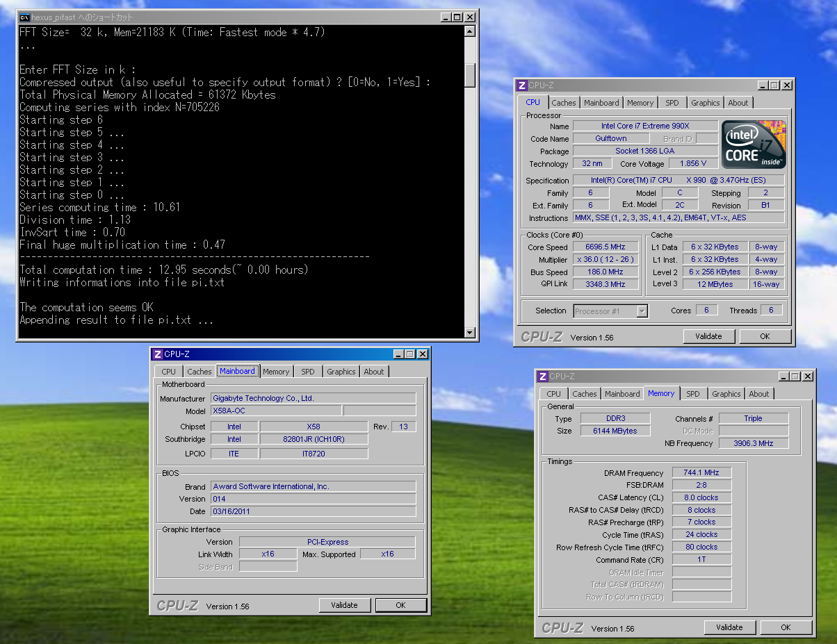Click the CAS# Latency value 8.0 clocks
This screenshot has height=644, width=837.
click(x=701, y=497)
